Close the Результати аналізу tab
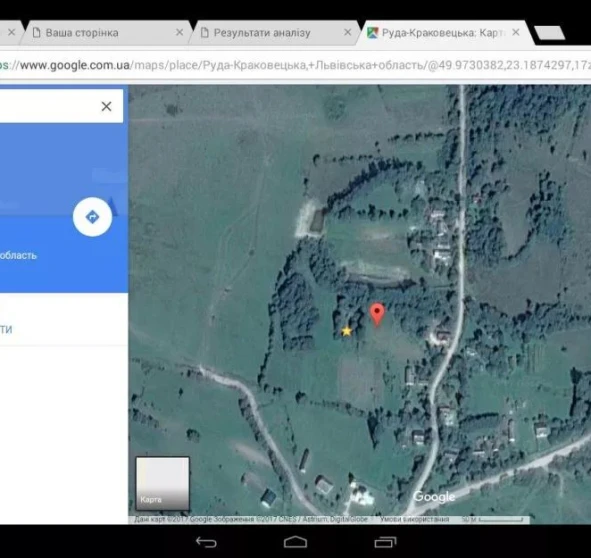The width and height of the screenshot is (591, 558). click(x=348, y=33)
